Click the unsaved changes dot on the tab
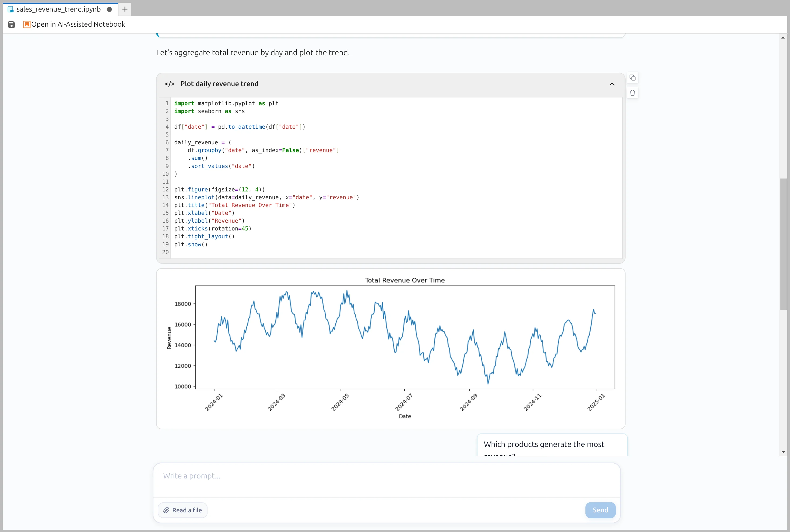 (x=109, y=9)
